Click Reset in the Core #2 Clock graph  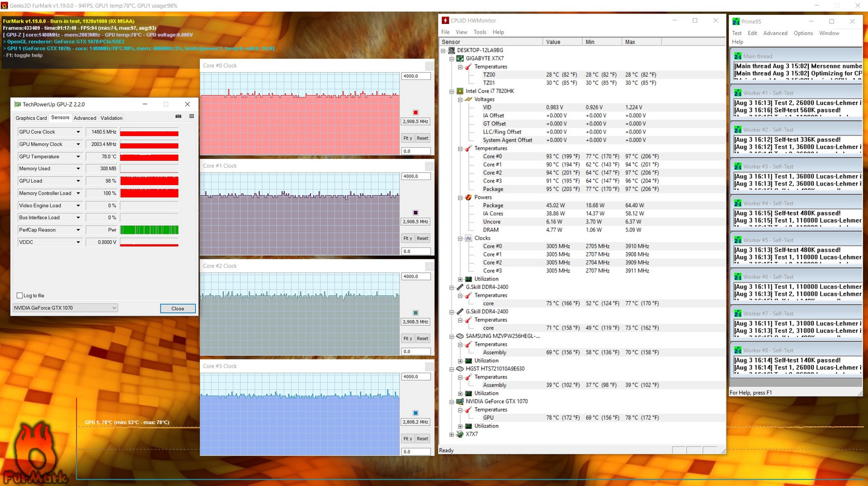point(422,339)
